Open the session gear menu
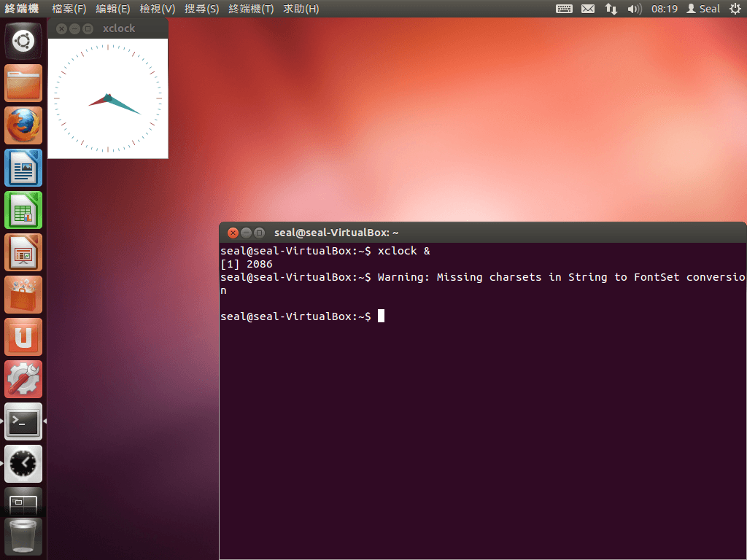Viewport: 747px width, 560px height. pyautogui.click(x=735, y=9)
